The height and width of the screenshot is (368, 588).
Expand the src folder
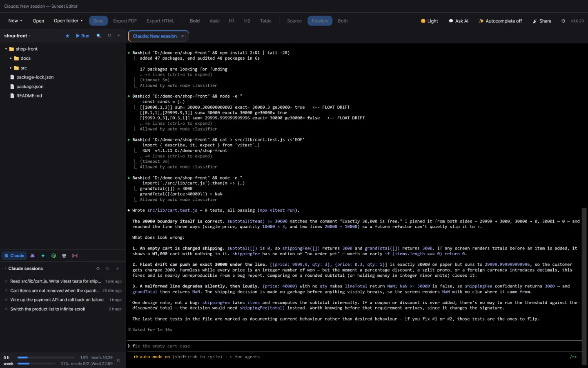pos(11,68)
